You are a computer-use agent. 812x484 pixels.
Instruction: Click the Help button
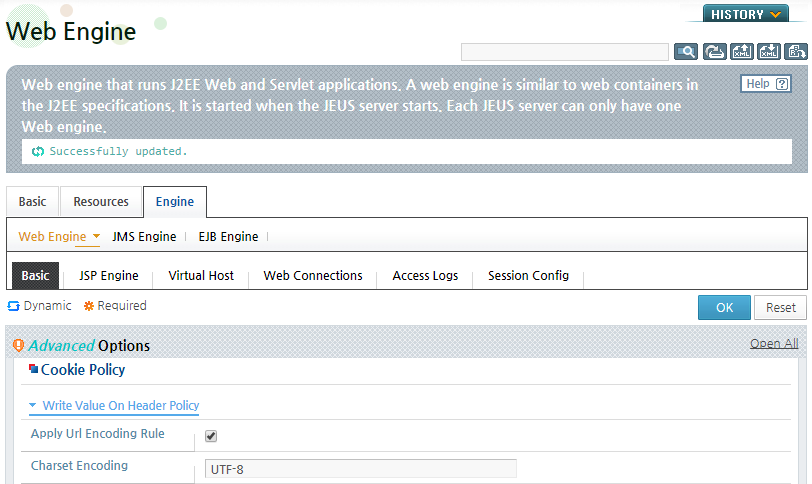(x=766, y=84)
